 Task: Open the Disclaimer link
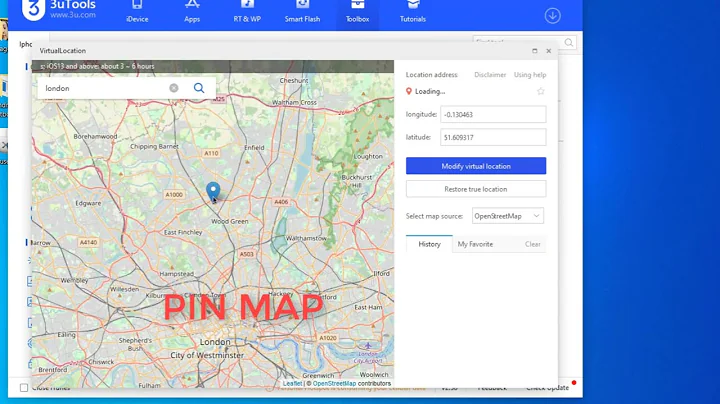pyautogui.click(x=490, y=74)
